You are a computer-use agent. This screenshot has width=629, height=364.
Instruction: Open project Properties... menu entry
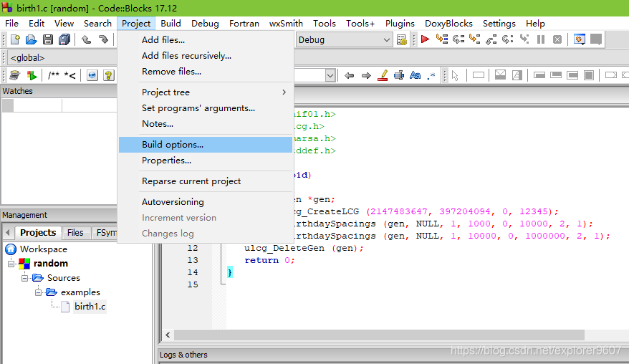206,160
